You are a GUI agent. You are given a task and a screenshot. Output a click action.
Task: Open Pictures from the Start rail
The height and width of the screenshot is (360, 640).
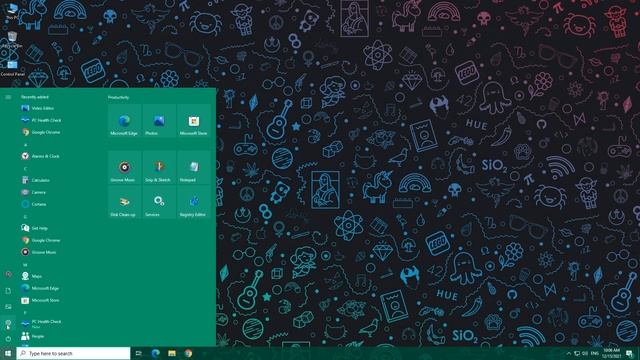[x=8, y=307]
